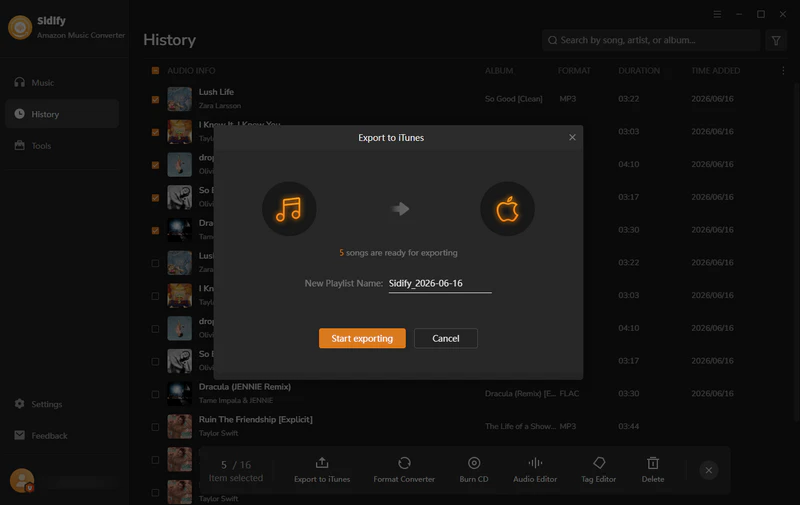Open column options three-dot menu
Viewport: 800px width, 505px height.
pos(783,70)
